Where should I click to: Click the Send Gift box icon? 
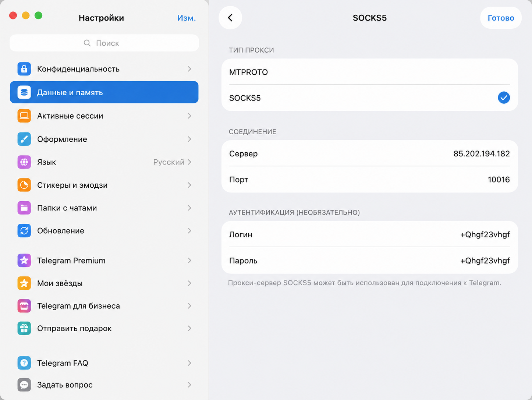24,328
